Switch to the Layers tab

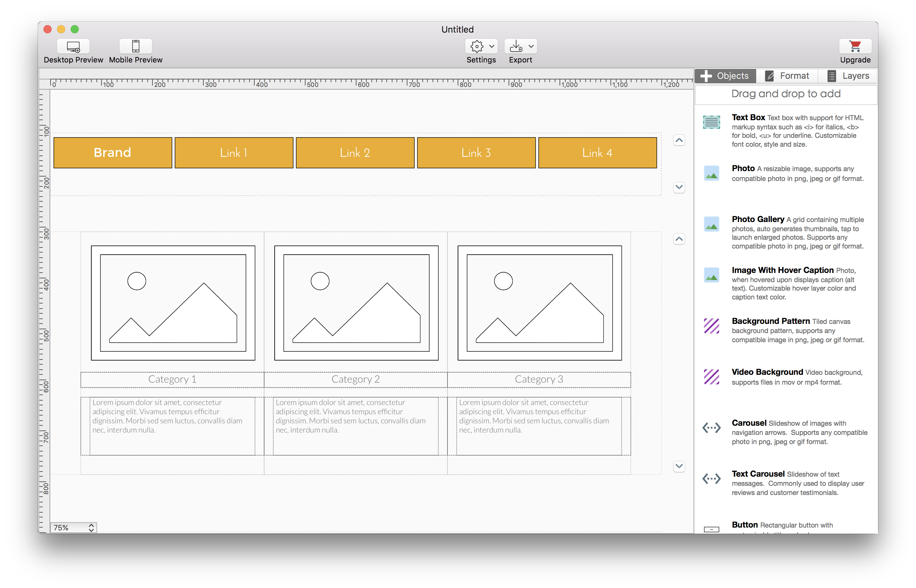click(x=848, y=76)
